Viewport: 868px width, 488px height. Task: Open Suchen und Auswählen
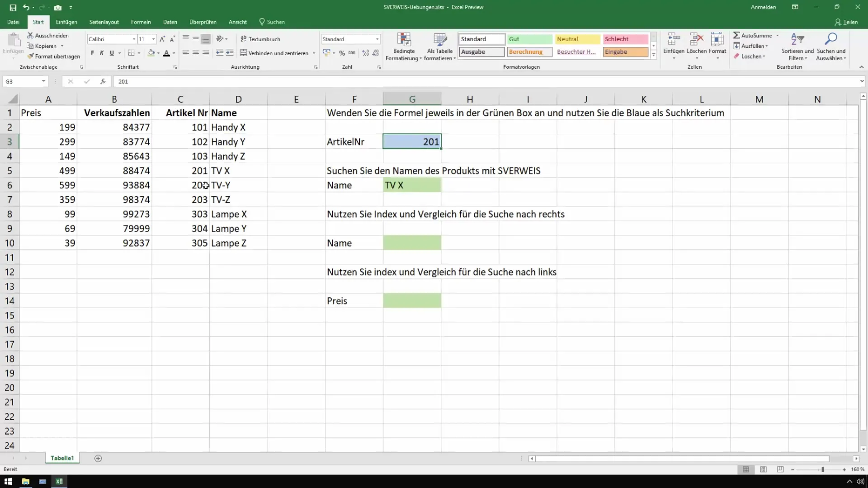[831, 47]
